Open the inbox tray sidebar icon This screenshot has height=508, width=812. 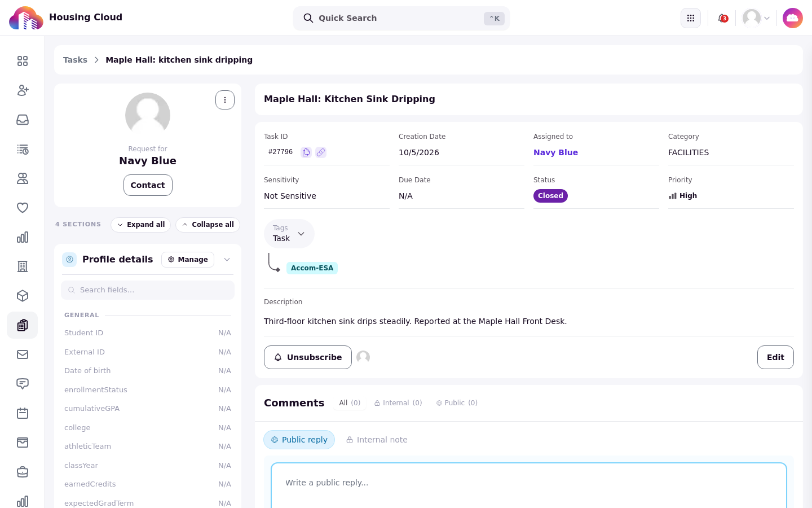(x=23, y=120)
